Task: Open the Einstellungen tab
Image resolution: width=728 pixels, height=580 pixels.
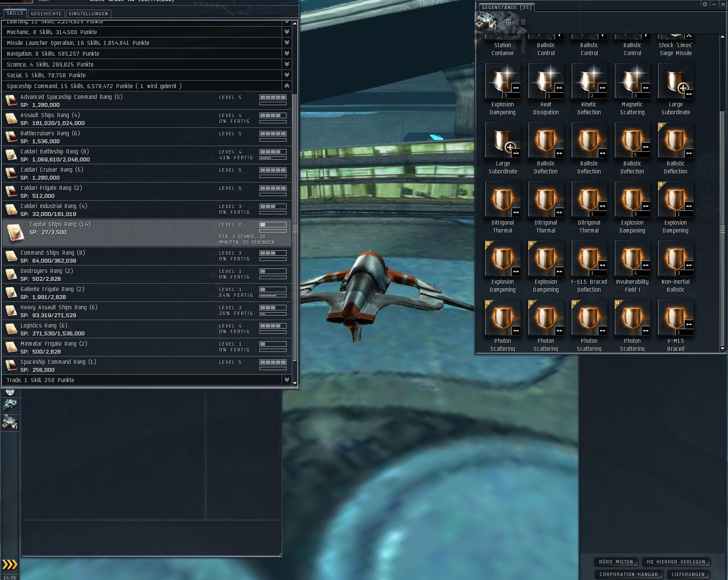Action: click(88, 14)
